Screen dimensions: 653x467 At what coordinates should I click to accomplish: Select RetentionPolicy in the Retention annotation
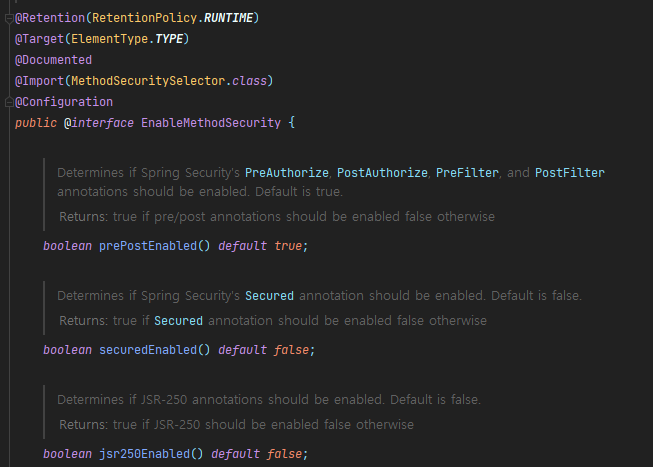click(144, 18)
